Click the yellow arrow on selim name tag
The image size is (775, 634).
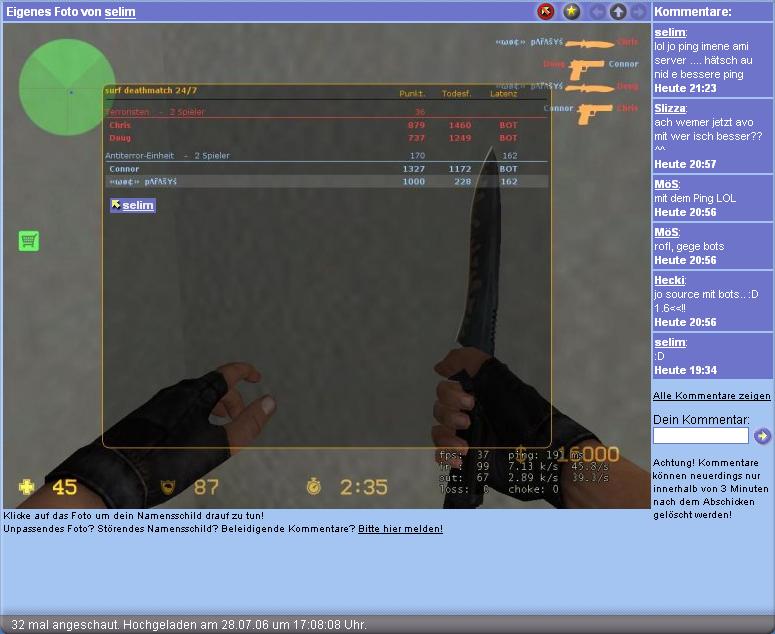click(116, 205)
